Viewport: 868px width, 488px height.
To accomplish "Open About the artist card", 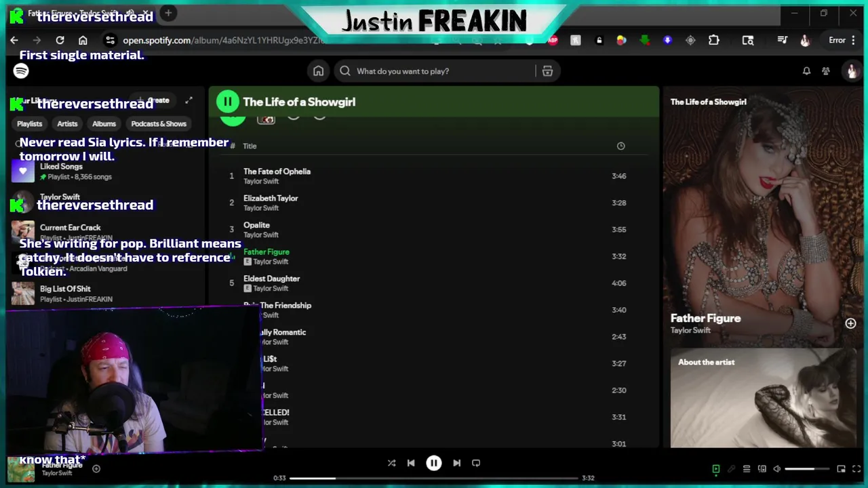I will pos(763,398).
